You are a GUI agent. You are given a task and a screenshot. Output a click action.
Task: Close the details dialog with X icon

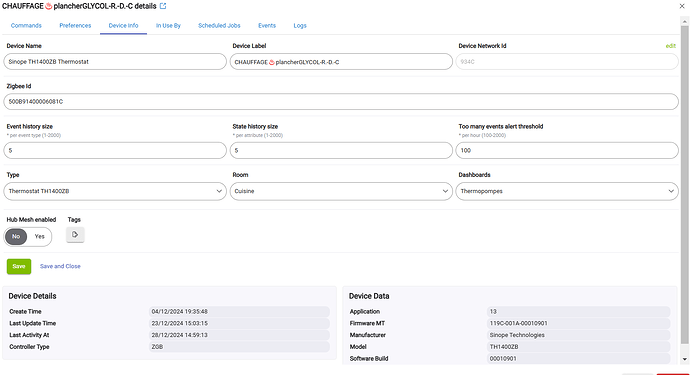pyautogui.click(x=682, y=6)
